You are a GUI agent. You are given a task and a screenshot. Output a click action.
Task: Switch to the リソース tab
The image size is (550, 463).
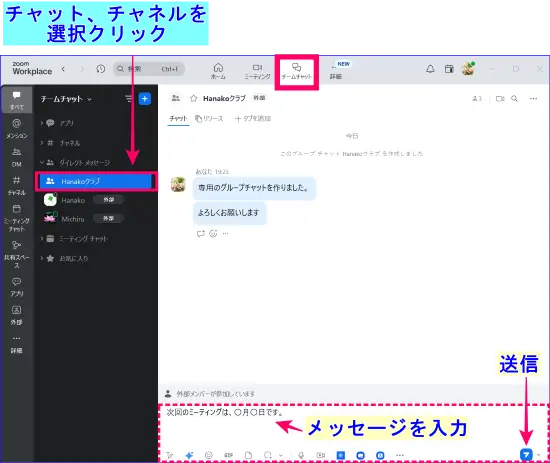point(209,119)
